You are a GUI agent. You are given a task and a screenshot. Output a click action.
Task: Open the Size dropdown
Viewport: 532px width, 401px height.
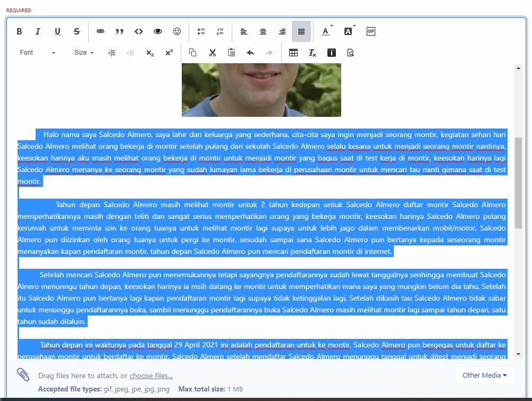pos(83,53)
